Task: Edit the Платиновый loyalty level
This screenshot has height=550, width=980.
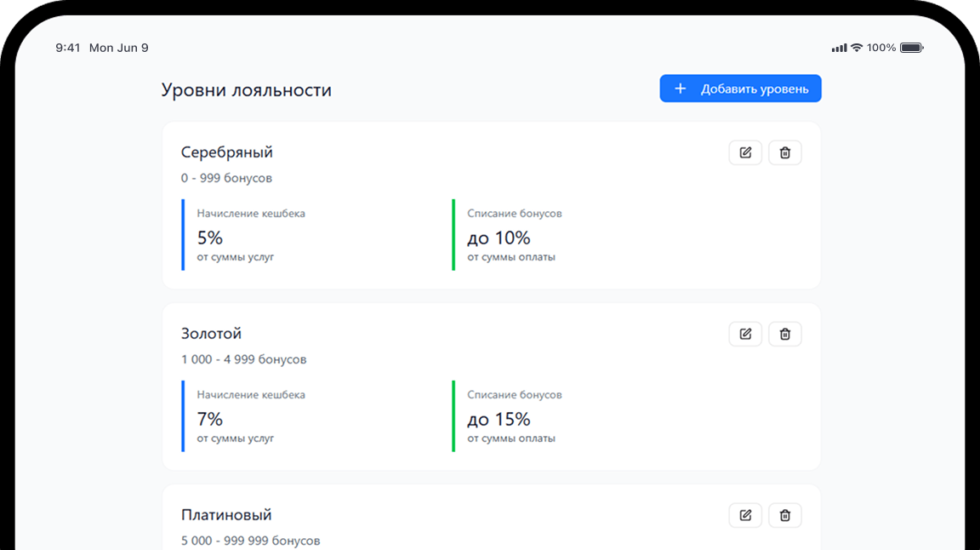Action: point(745,515)
